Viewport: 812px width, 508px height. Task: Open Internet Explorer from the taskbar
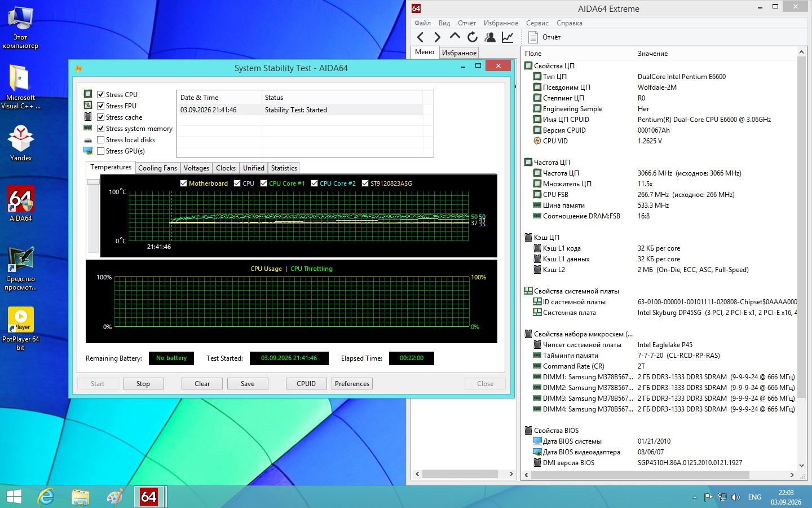[46, 497]
